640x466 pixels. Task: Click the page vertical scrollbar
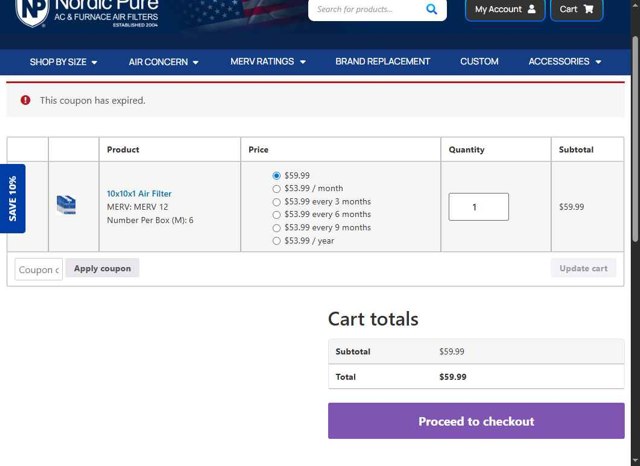[x=636, y=139]
